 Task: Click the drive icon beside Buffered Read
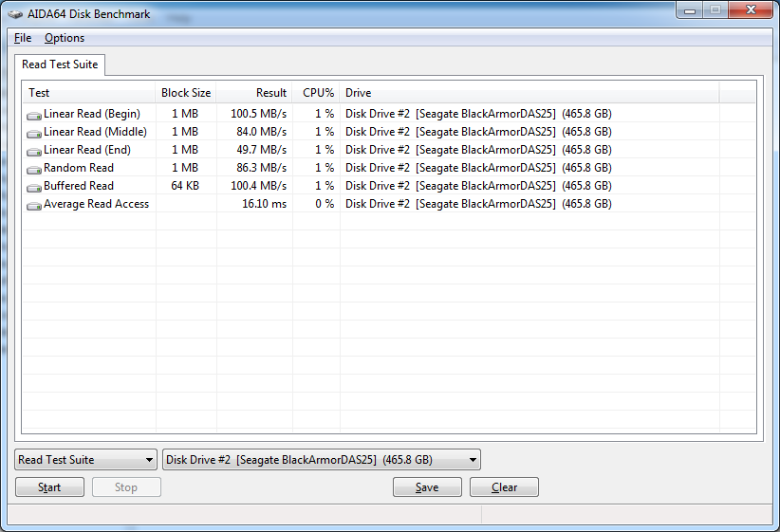click(x=34, y=188)
